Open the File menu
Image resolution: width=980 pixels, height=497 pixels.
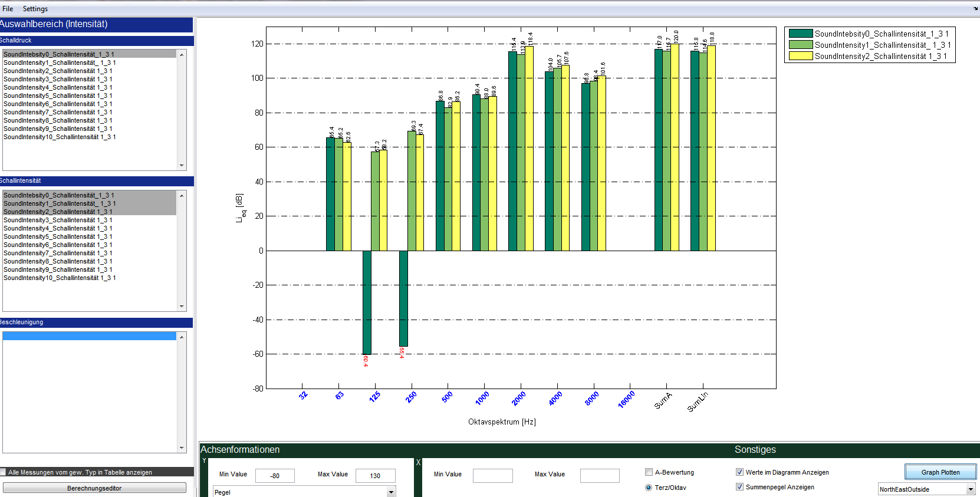pyautogui.click(x=8, y=9)
